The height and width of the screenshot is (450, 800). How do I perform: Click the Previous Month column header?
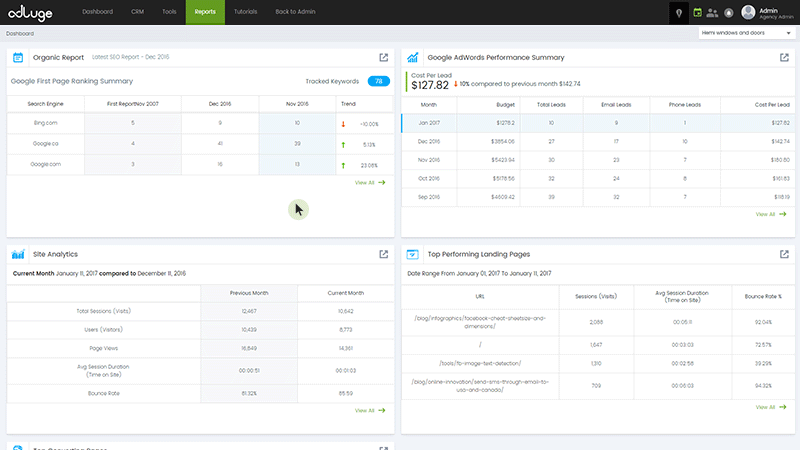point(249,293)
